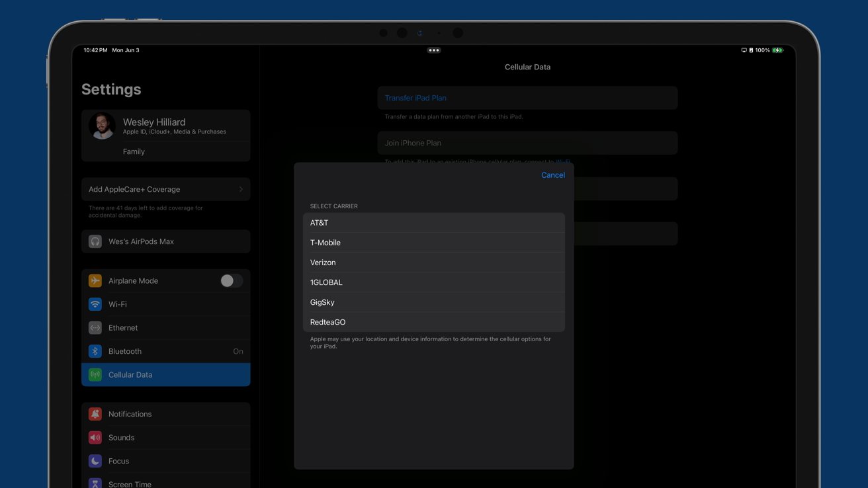868x488 pixels.
Task: Choose GigSky from the carrier list
Action: pyautogui.click(x=434, y=302)
